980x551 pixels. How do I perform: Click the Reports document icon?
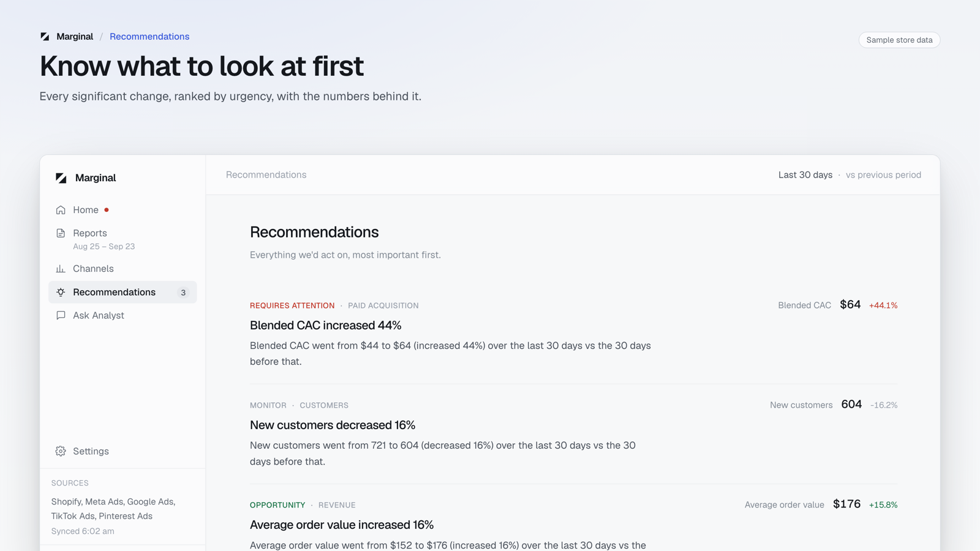[61, 233]
